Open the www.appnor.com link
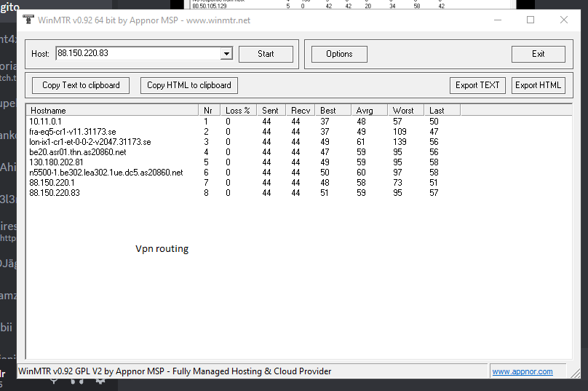 [522, 371]
